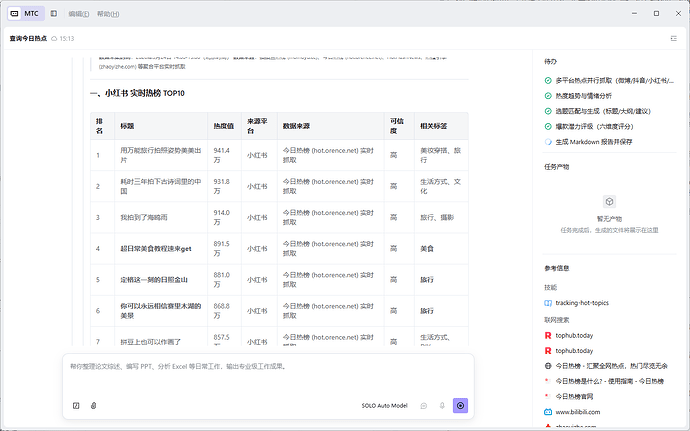Image resolution: width=690 pixels, height=431 pixels.
Task: Maximize the application window
Action: [656, 14]
